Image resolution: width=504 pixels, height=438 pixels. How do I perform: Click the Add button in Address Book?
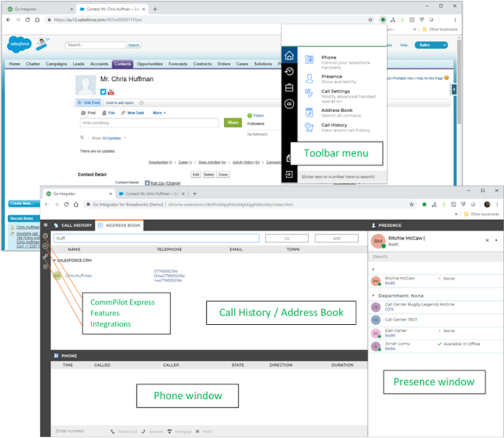click(x=336, y=238)
